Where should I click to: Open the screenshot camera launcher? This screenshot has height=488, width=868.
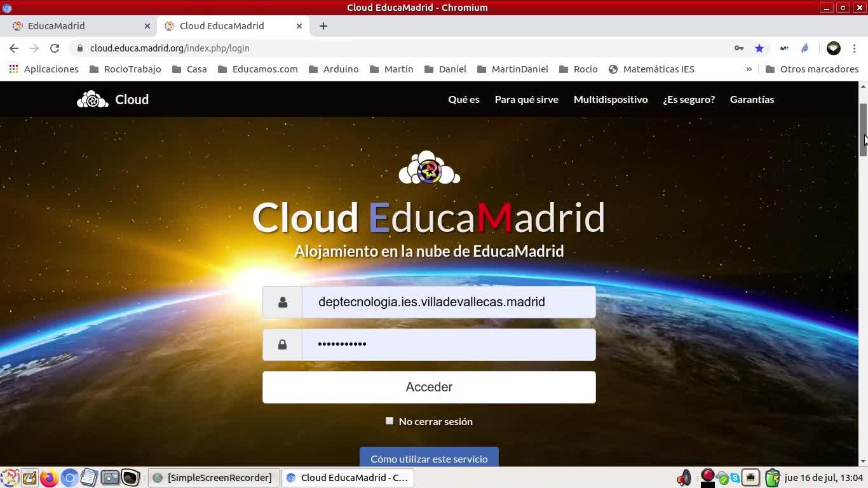(x=110, y=478)
